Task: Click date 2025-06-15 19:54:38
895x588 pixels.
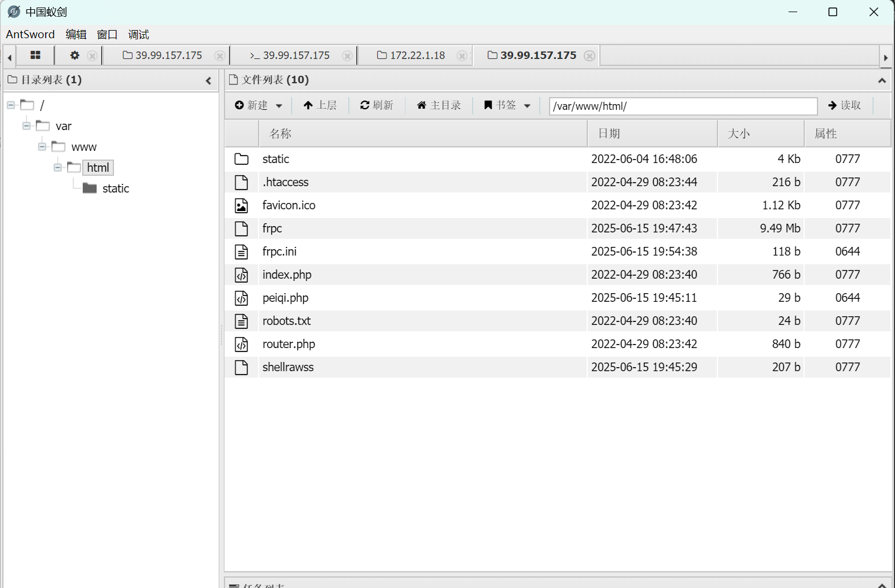Action: (644, 252)
